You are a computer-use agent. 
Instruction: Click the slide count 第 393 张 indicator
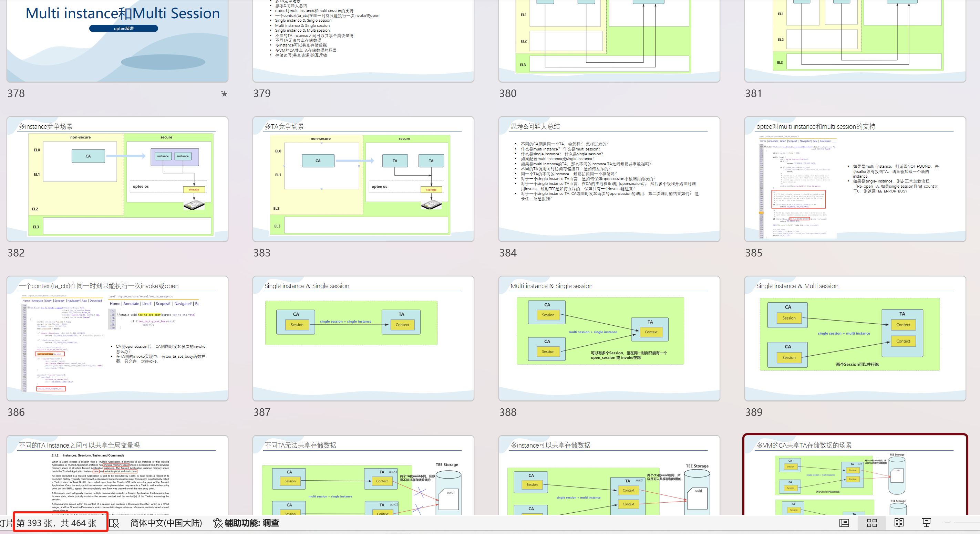(56, 523)
